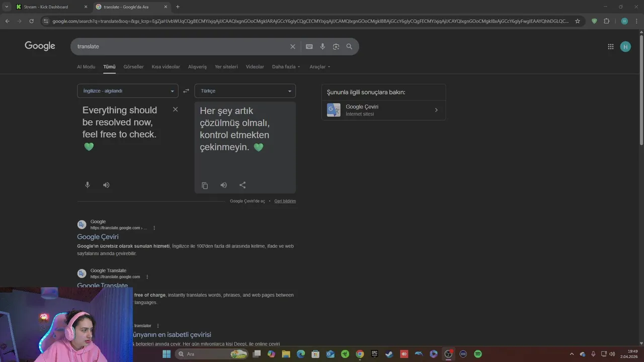Copy the Turkish translation

pos(205,186)
